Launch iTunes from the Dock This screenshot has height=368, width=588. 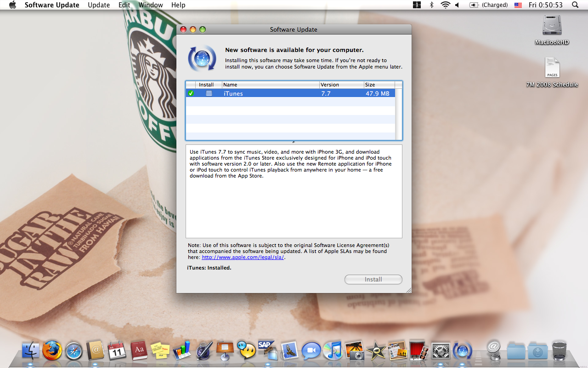(x=332, y=351)
